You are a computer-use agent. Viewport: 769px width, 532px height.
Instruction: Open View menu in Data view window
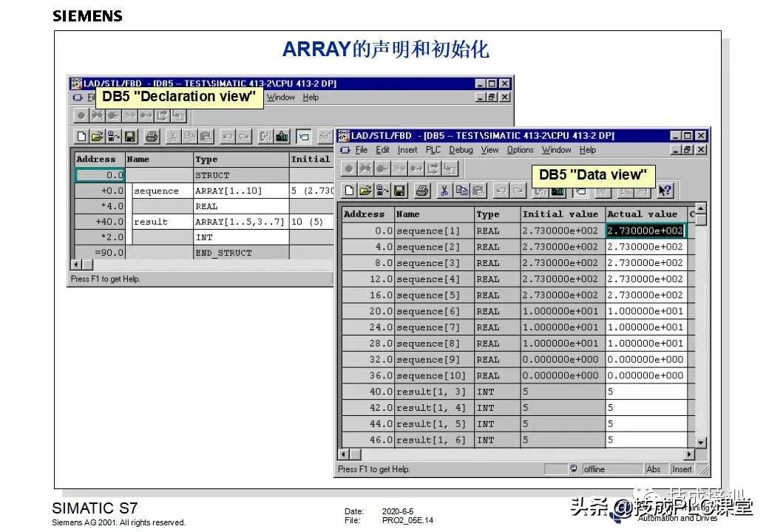pos(489,150)
